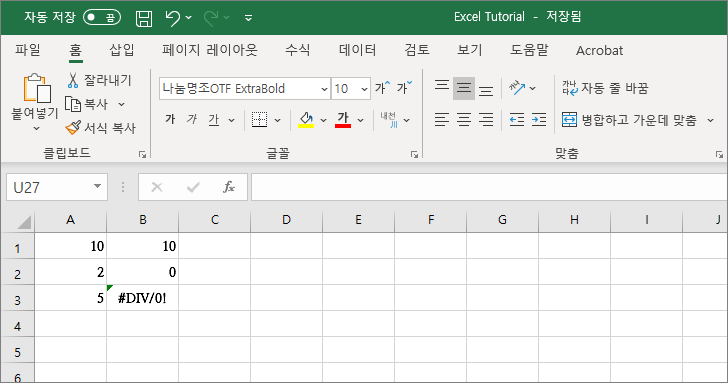Screen dimensions: 728x383
Task: Open the 도움말 (Help) tab
Action: click(529, 50)
